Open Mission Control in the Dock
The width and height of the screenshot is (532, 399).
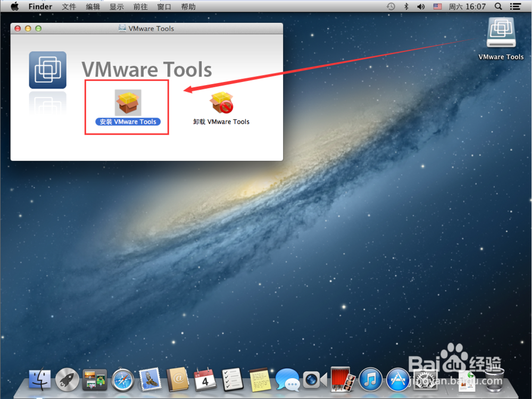[x=95, y=380]
